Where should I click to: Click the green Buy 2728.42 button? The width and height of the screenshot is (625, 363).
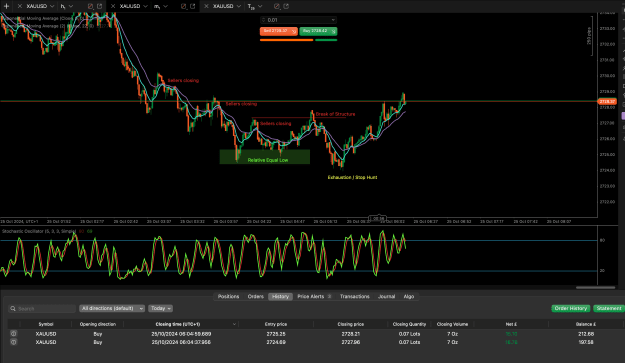pyautogui.click(x=318, y=31)
